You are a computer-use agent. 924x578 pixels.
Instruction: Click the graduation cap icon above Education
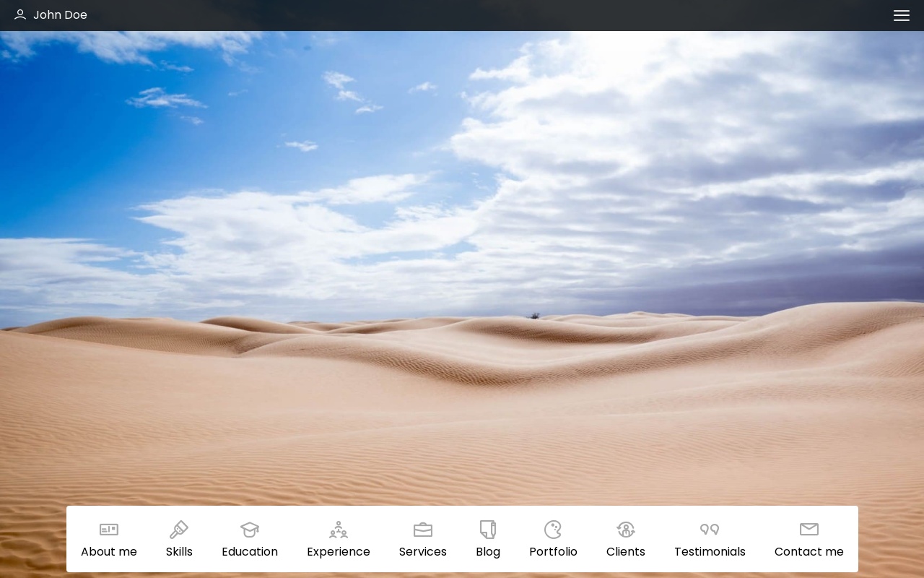coord(250,530)
